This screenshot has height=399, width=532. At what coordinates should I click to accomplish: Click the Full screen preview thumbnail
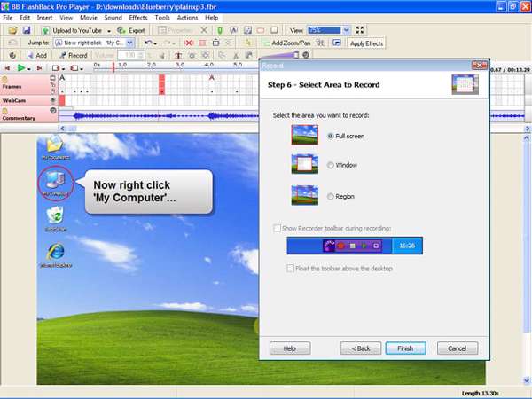coord(305,135)
